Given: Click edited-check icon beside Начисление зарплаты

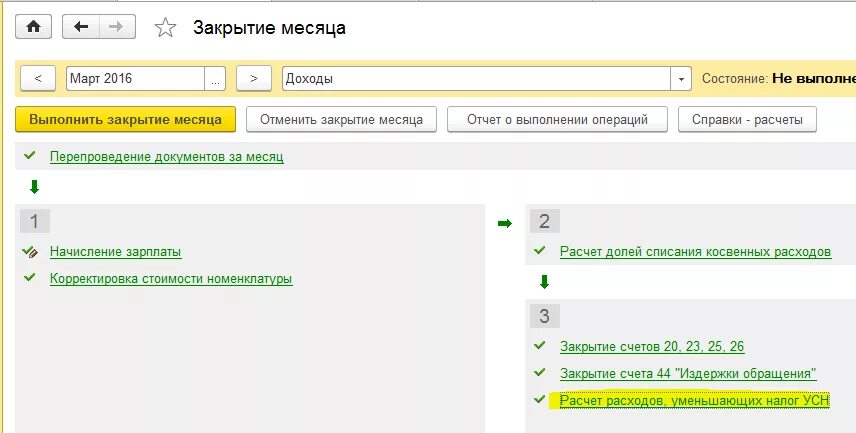Looking at the screenshot, I should [30, 252].
